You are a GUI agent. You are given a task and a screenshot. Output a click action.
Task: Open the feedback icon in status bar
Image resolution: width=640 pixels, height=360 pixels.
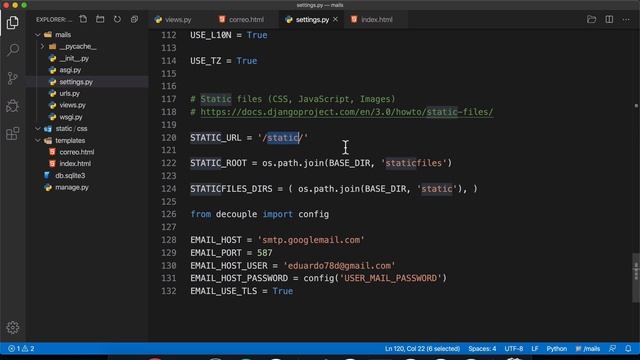pos(612,349)
